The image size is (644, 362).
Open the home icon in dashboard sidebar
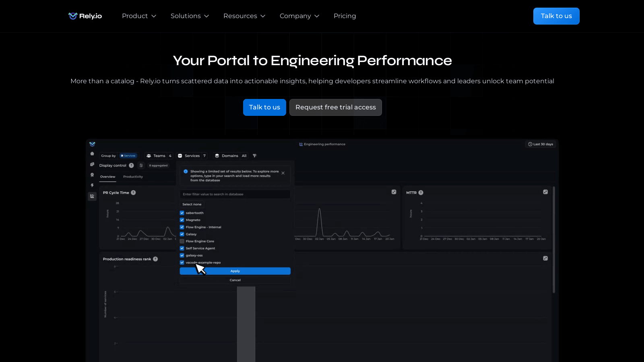click(92, 154)
